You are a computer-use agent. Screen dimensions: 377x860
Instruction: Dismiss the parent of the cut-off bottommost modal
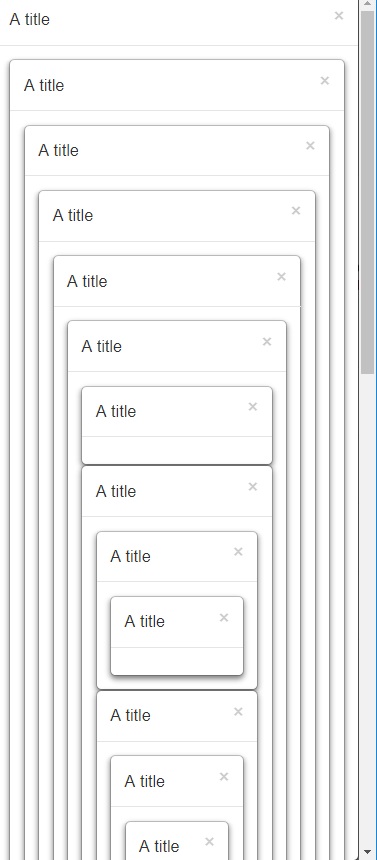point(224,777)
